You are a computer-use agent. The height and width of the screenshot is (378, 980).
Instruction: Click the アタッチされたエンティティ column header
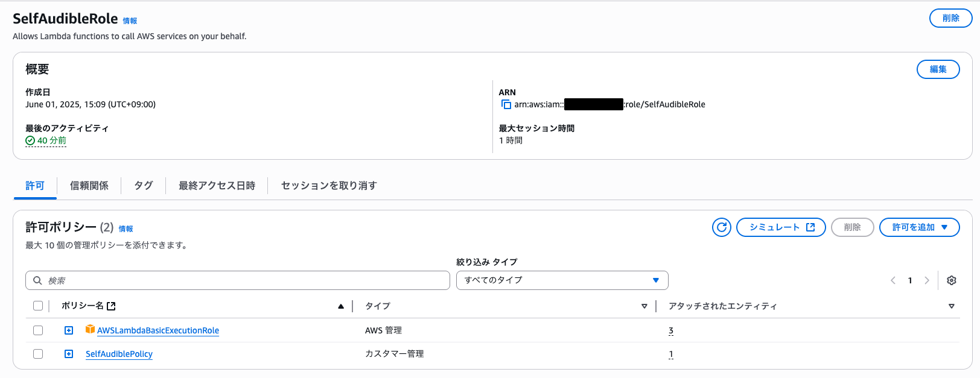pos(723,306)
